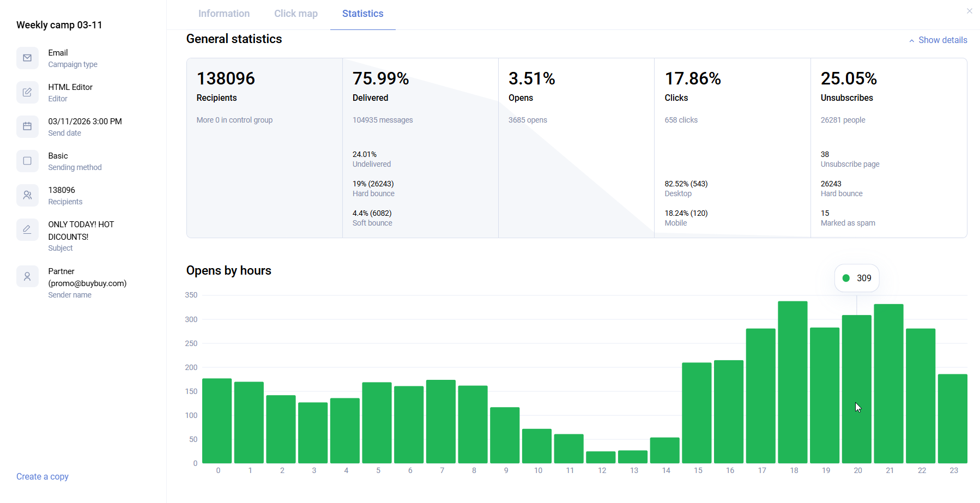Image resolution: width=980 pixels, height=503 pixels.
Task: Click the 138096 Recipients statistics card
Action: click(x=264, y=148)
